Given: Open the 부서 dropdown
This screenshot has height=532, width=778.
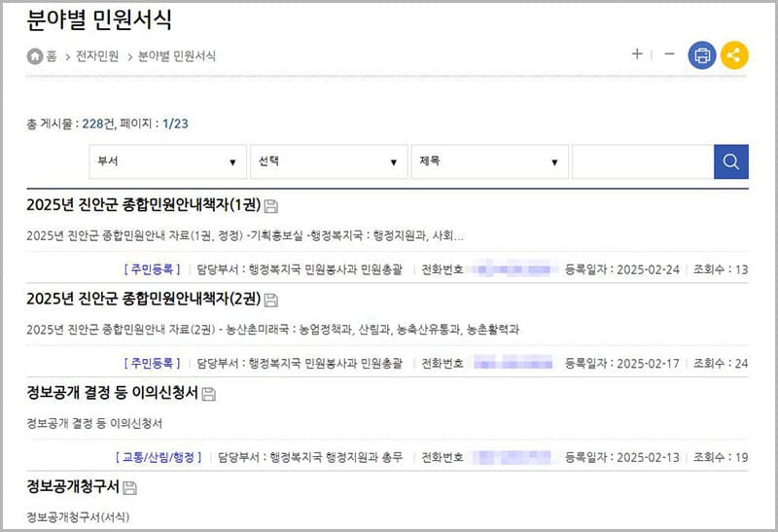Looking at the screenshot, I should (x=167, y=161).
